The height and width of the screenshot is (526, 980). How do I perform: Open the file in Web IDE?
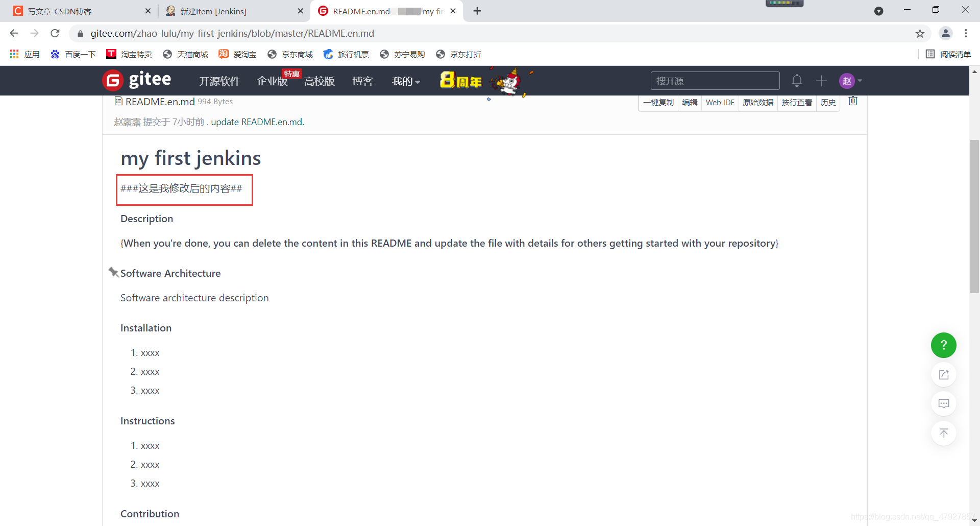720,102
